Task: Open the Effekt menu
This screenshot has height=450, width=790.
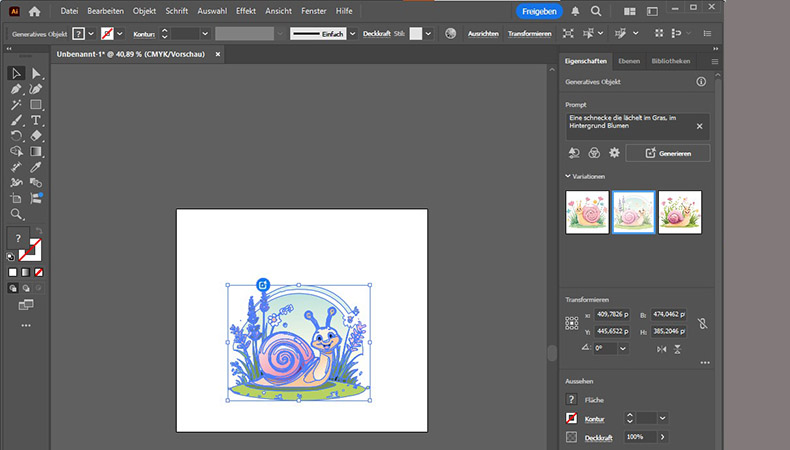Action: coord(244,11)
